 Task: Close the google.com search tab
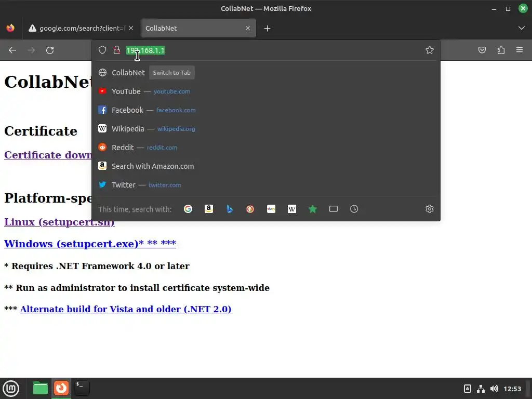coord(131,28)
